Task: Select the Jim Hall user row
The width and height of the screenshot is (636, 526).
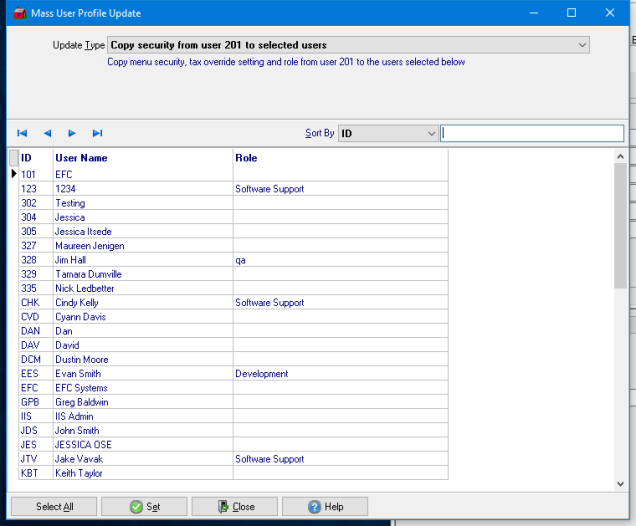Action: pyautogui.click(x=70, y=260)
